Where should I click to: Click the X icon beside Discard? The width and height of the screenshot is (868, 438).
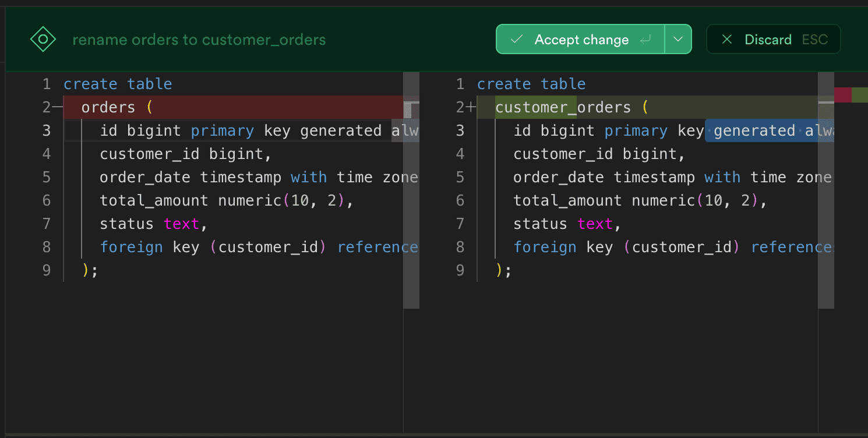point(726,39)
